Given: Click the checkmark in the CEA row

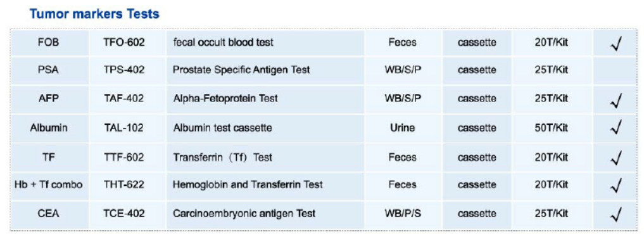Looking at the screenshot, I should coord(616,214).
